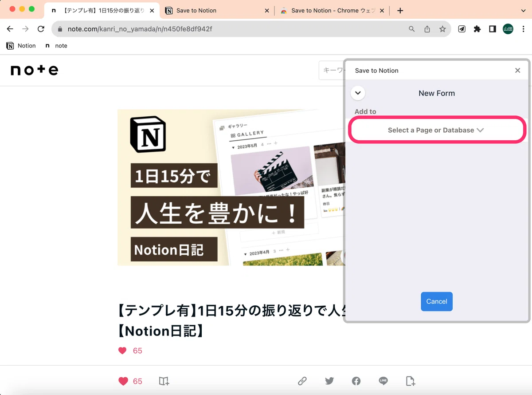Click the note logo in the header

35,70
